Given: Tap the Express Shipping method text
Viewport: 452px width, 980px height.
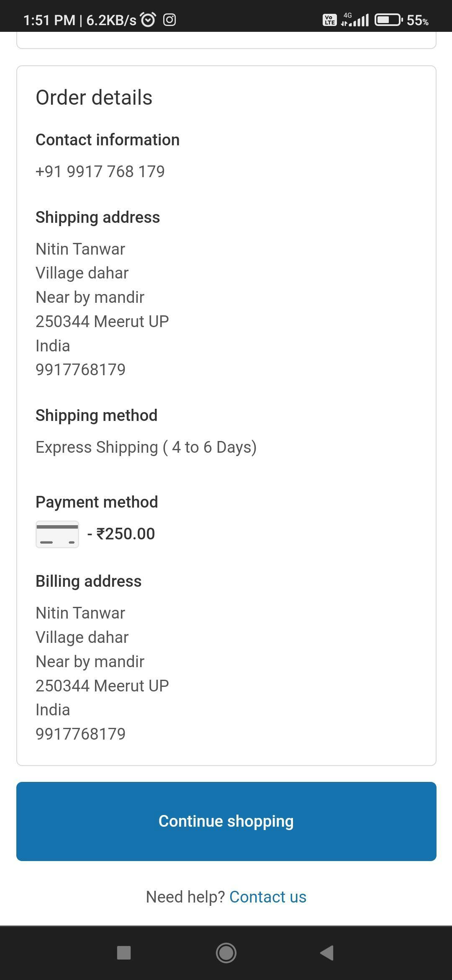Looking at the screenshot, I should tap(146, 447).
